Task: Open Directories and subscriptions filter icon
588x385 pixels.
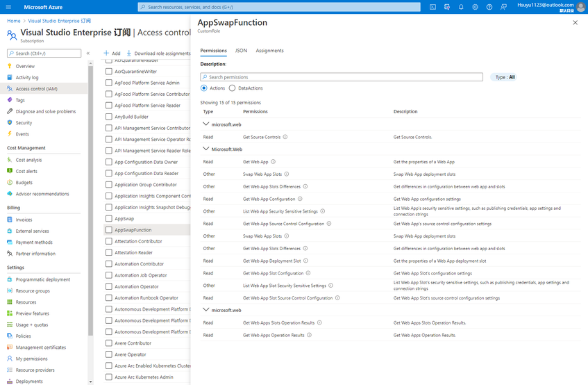Action: tap(447, 7)
